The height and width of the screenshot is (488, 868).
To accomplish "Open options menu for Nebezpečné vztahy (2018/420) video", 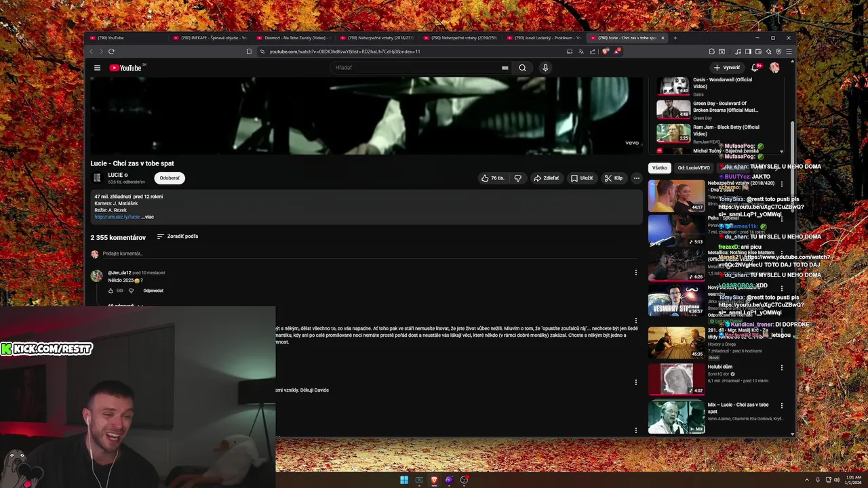I will 781,184.
